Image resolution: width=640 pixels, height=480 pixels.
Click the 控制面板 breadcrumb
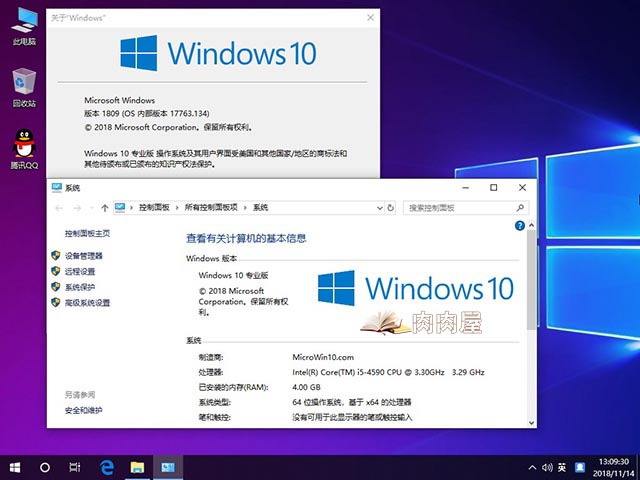tap(154, 207)
